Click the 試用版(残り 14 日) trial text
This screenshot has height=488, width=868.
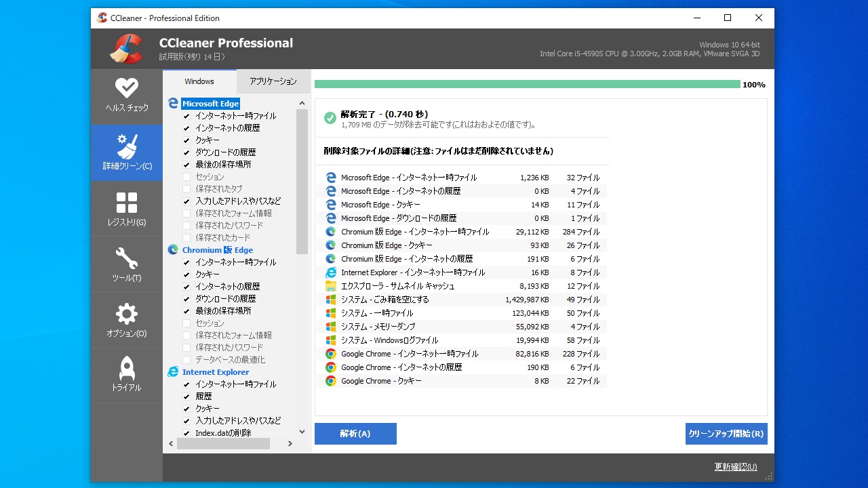click(x=192, y=57)
